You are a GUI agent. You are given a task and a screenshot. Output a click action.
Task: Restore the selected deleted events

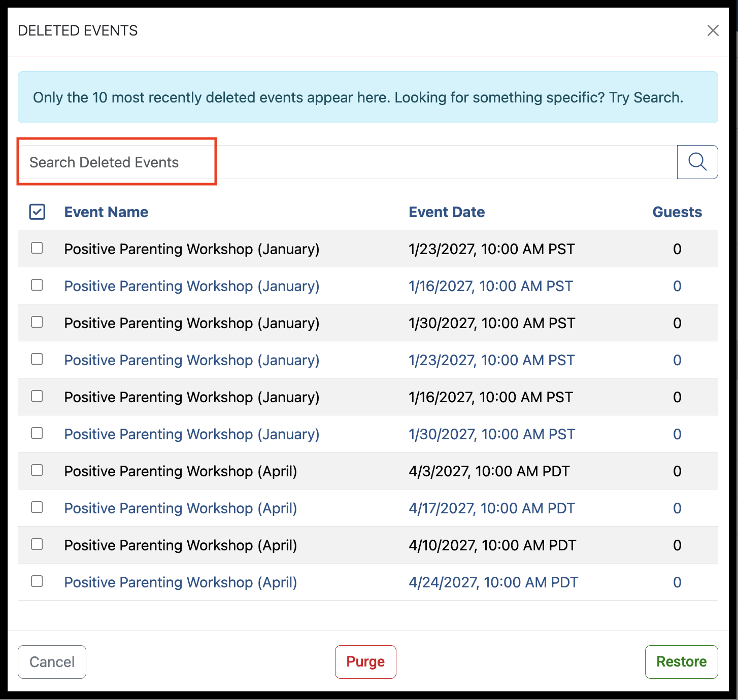681,662
